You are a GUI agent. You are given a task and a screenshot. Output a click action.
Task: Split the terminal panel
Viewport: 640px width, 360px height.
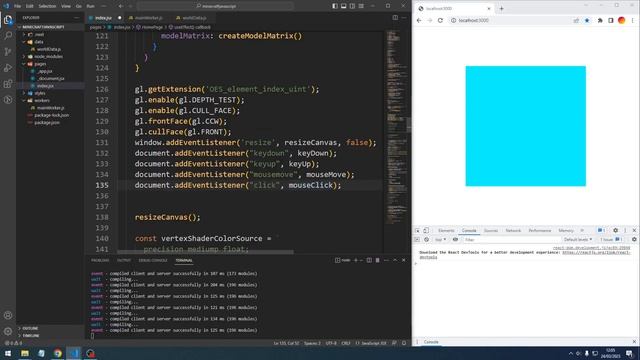pos(369,260)
